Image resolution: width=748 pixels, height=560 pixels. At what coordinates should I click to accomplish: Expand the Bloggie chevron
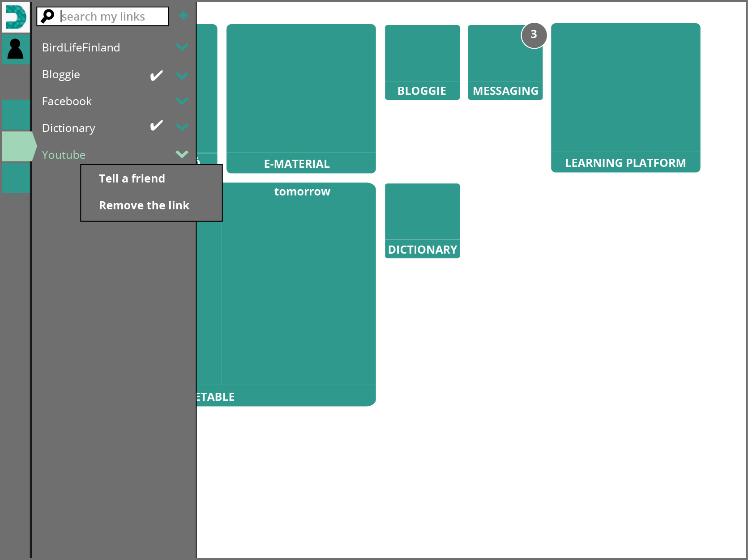pos(182,76)
